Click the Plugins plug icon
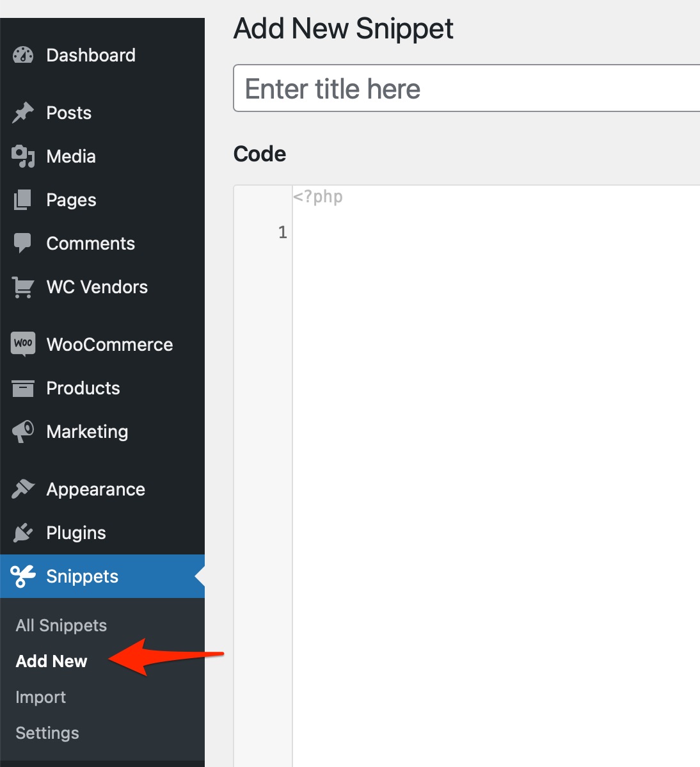The width and height of the screenshot is (700, 767). point(23,533)
